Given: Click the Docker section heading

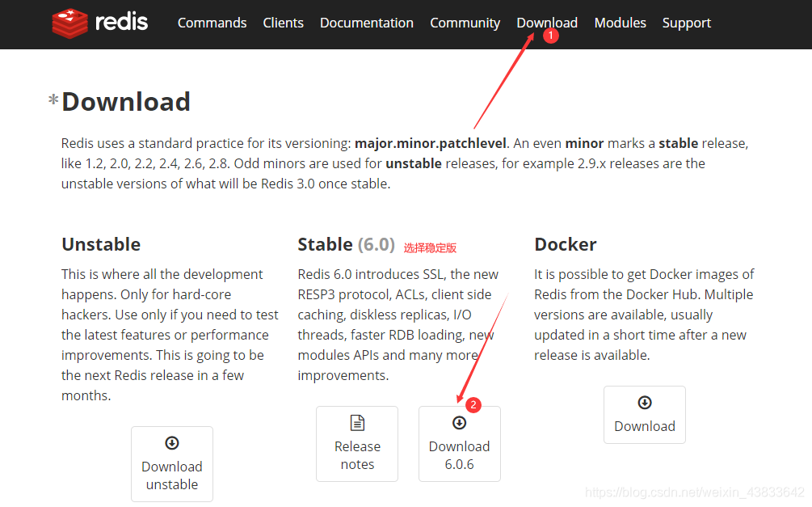Looking at the screenshot, I should pyautogui.click(x=565, y=244).
